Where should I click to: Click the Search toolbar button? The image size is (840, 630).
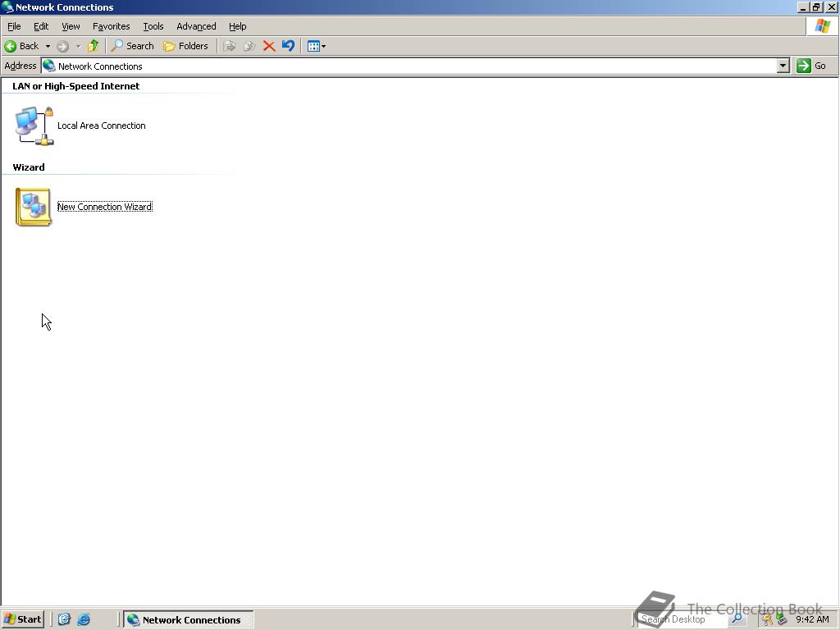tap(132, 46)
